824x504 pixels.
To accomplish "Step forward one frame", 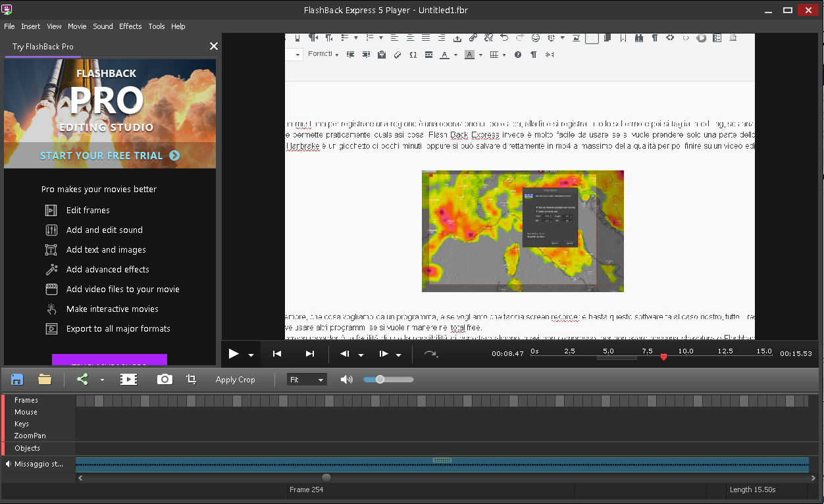I will coord(384,354).
